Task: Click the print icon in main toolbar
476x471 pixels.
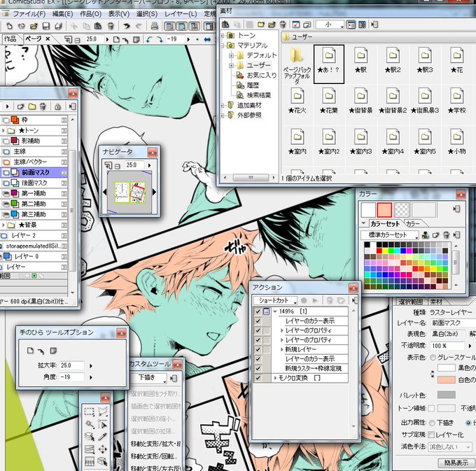Action: (154, 26)
